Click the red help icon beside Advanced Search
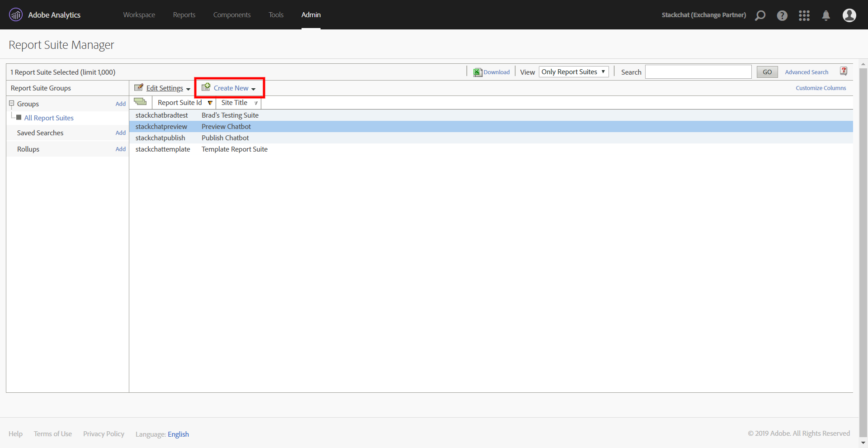The width and height of the screenshot is (868, 448). tap(844, 71)
